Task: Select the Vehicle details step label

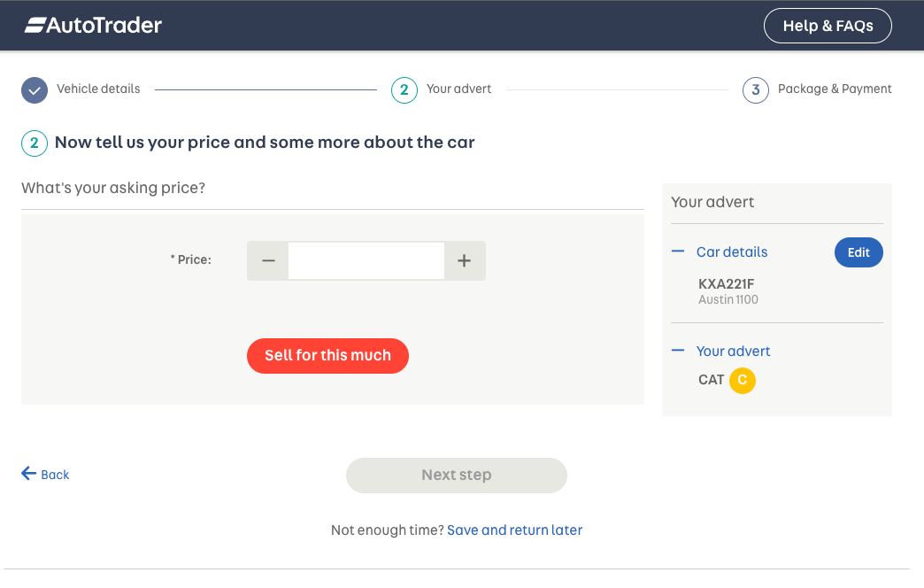Action: [x=98, y=89]
